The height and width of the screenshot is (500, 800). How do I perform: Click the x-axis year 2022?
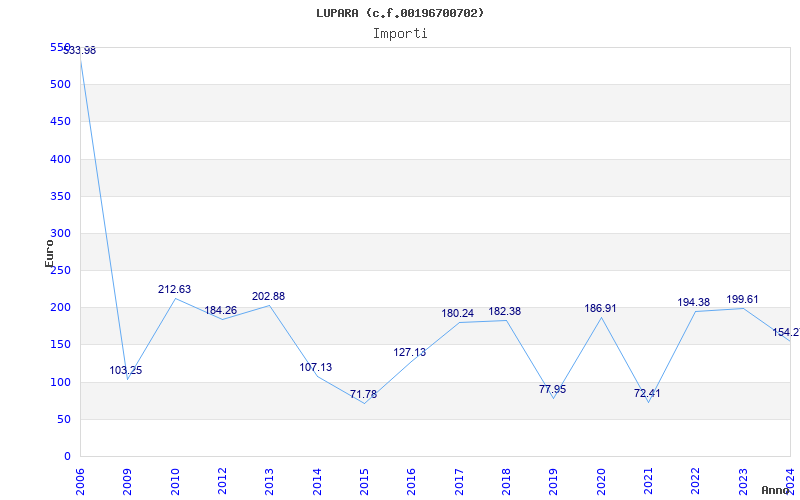(x=695, y=481)
